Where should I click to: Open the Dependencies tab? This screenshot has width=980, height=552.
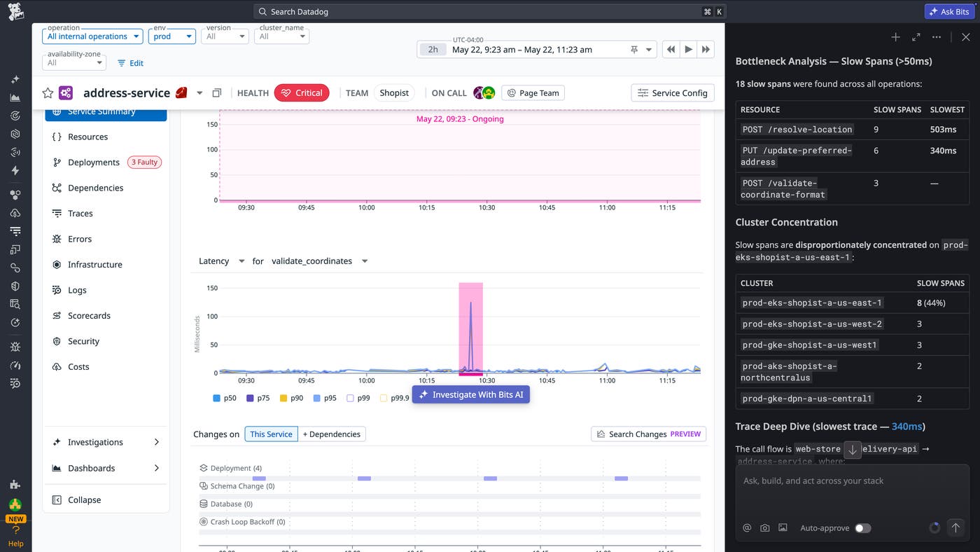[106, 188]
